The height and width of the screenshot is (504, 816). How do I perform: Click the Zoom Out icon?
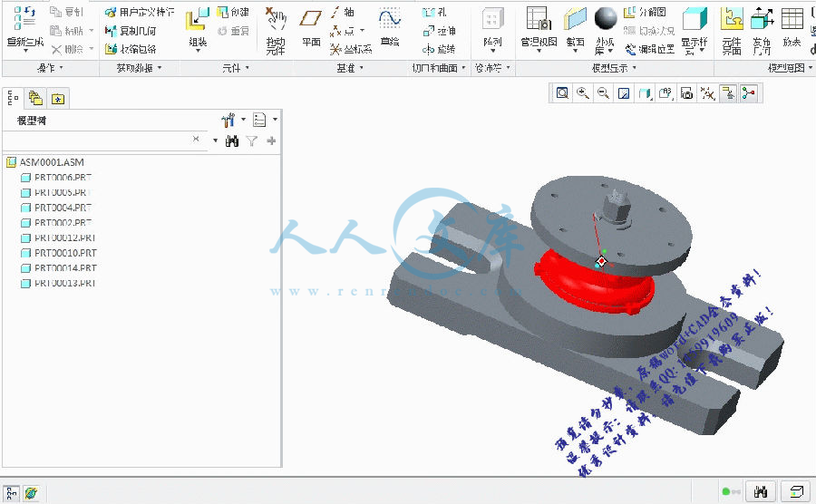point(604,93)
